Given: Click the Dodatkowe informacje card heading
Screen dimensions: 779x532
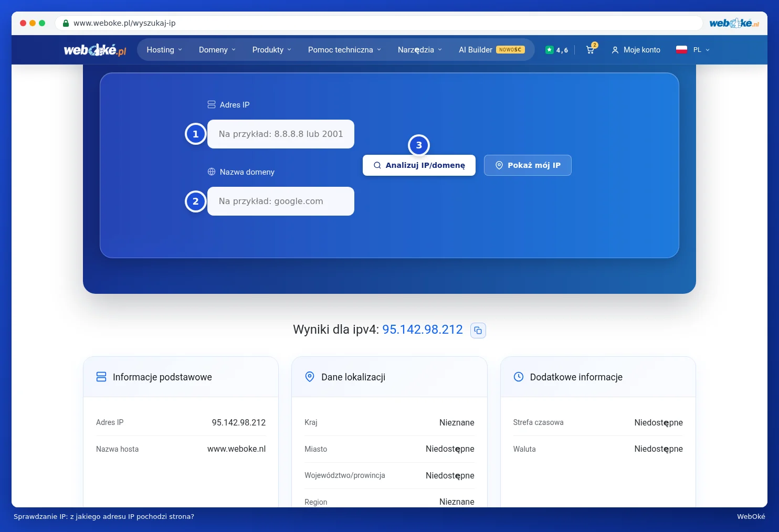Looking at the screenshot, I should coord(576,377).
